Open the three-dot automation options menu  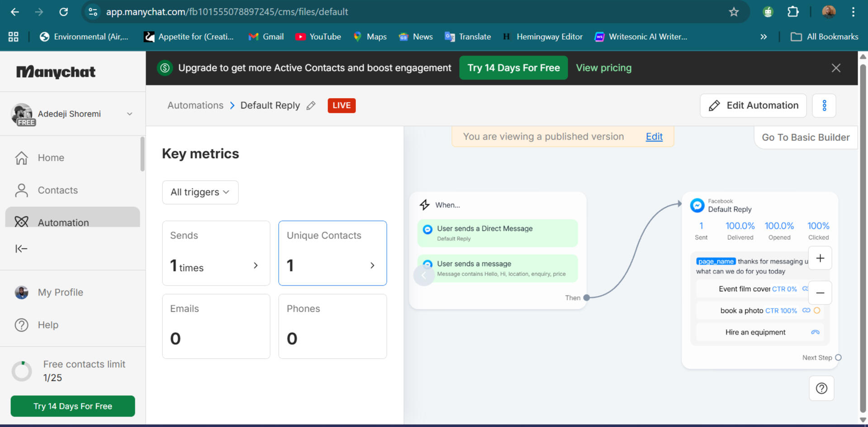pos(824,106)
